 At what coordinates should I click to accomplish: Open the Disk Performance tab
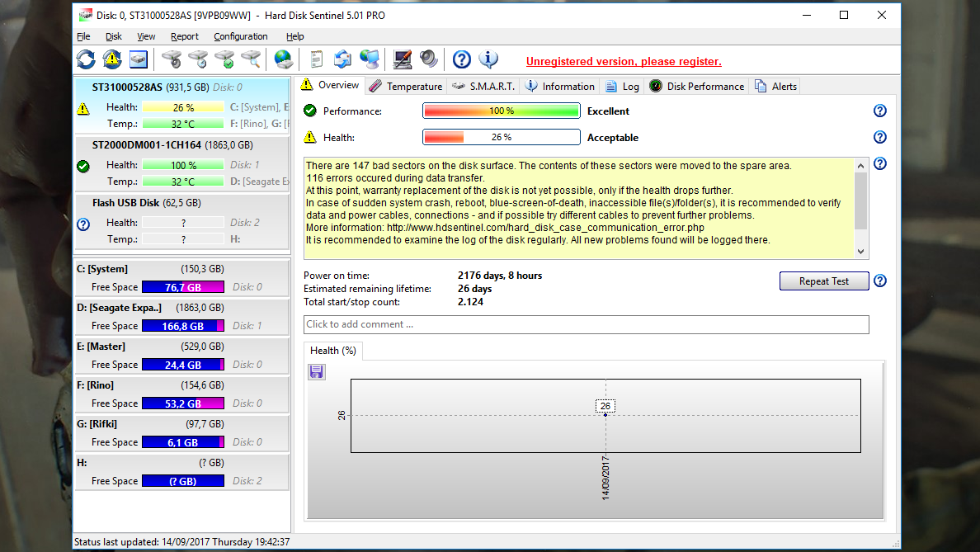697,87
